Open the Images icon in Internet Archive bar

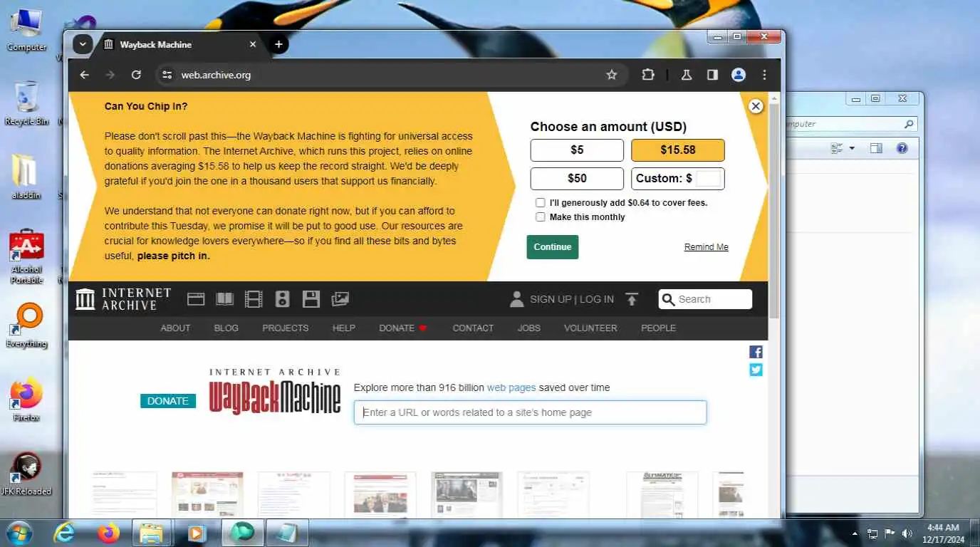pyautogui.click(x=340, y=299)
